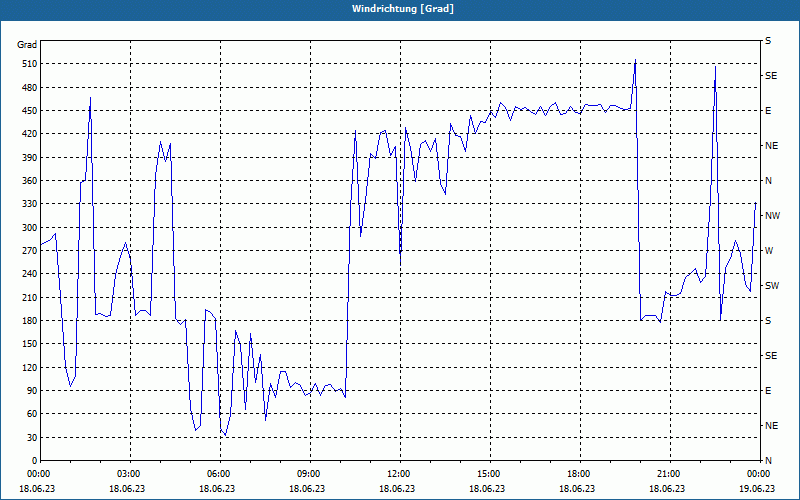Viewport: 800px width, 500px height.
Task: Click the NE compass label level with 30
Action: tap(771, 426)
